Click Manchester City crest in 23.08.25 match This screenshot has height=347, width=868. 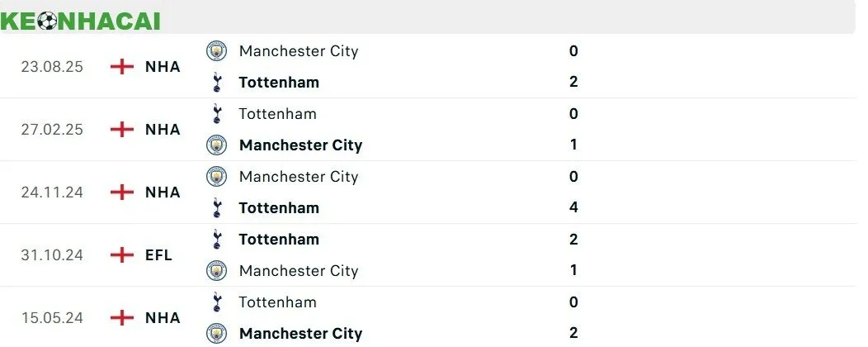click(x=216, y=51)
